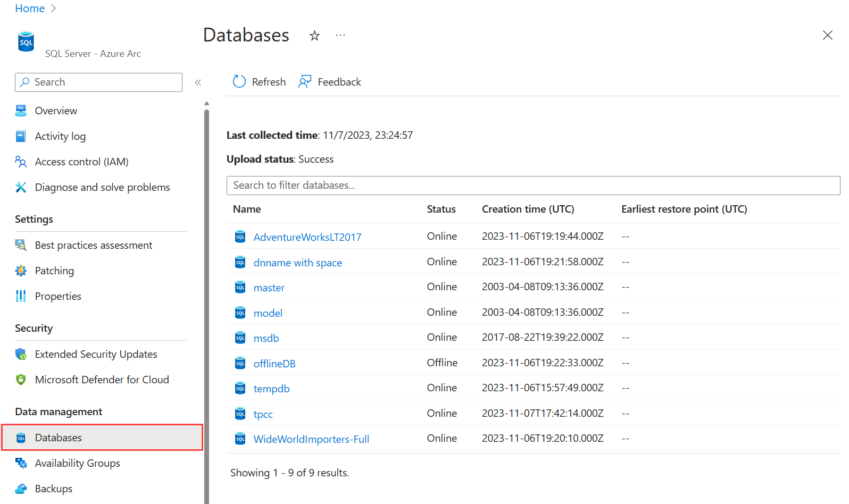
Task: Click the Refresh icon in toolbar
Action: 239,82
